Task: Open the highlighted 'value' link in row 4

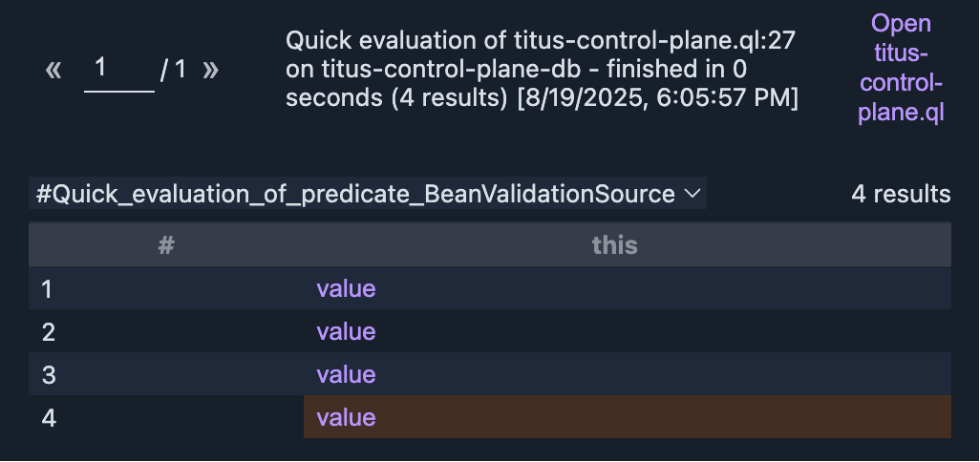Action: point(346,417)
